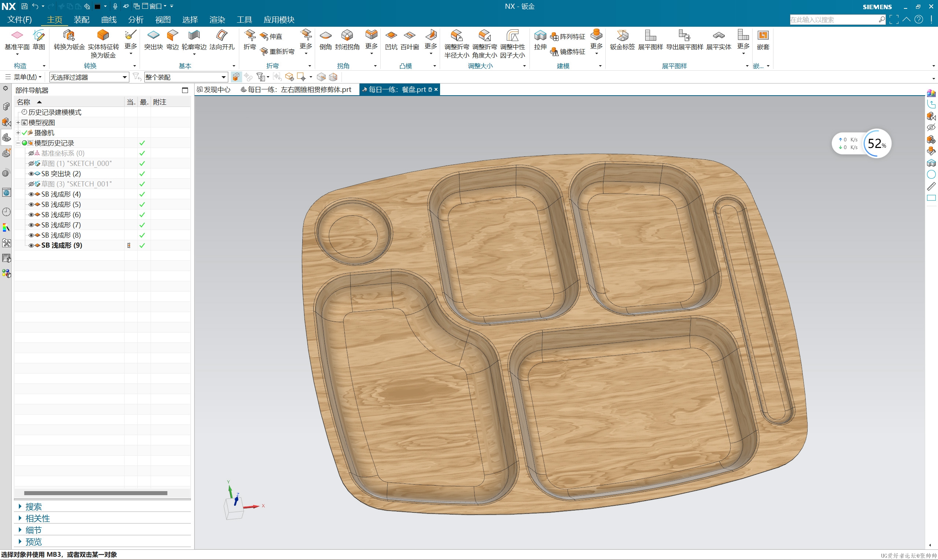The image size is (938, 560).
Task: Switch to the 渲染 ribbon tab
Action: (217, 20)
